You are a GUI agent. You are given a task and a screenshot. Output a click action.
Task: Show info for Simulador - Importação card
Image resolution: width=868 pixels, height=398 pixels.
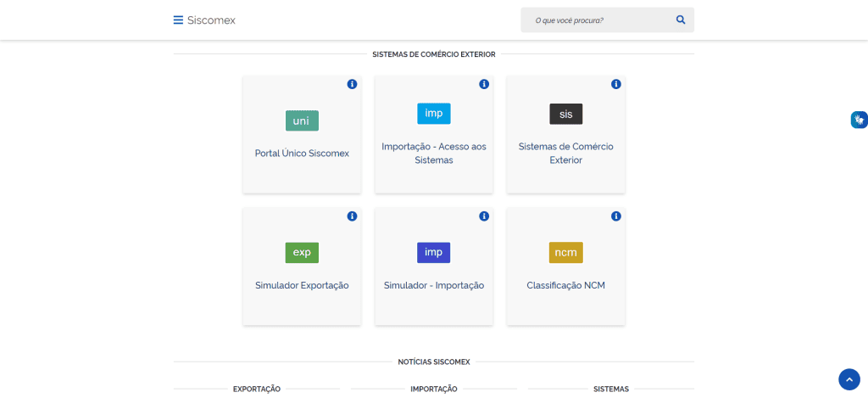click(484, 216)
